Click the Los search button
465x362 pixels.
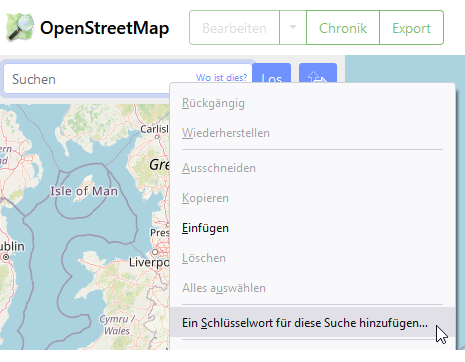271,74
